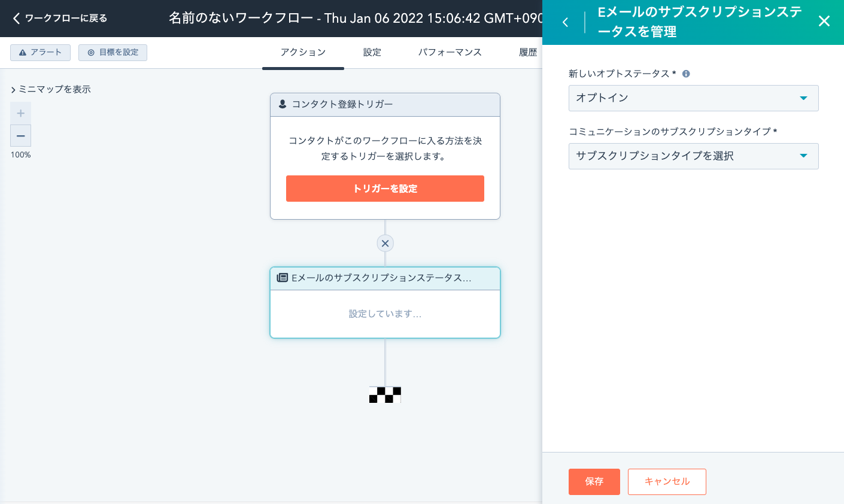This screenshot has height=504, width=844.
Task: Click the zoom out minus button
Action: click(20, 136)
